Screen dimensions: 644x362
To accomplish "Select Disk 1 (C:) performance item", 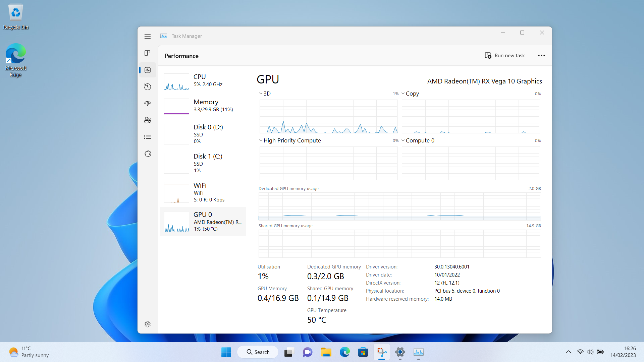I will tap(203, 163).
